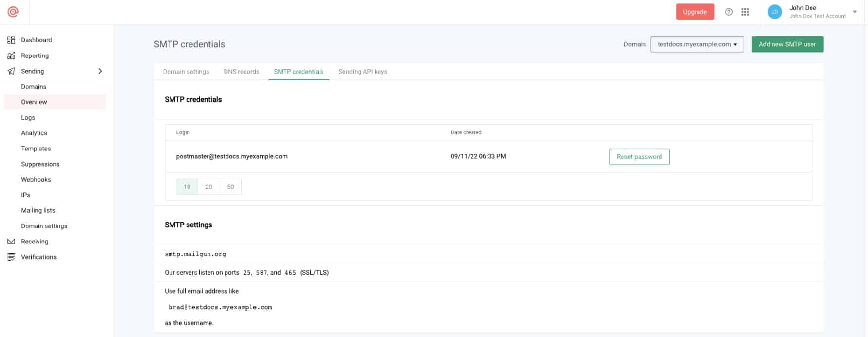Click the 09/11/22 06:33 PM date
The width and height of the screenshot is (868, 337).
[x=478, y=156]
